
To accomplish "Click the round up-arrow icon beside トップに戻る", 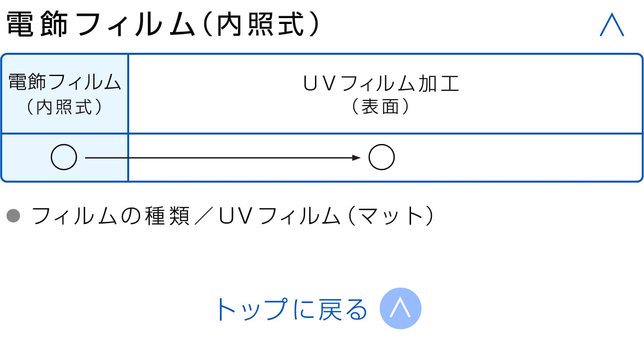I will click(401, 309).
